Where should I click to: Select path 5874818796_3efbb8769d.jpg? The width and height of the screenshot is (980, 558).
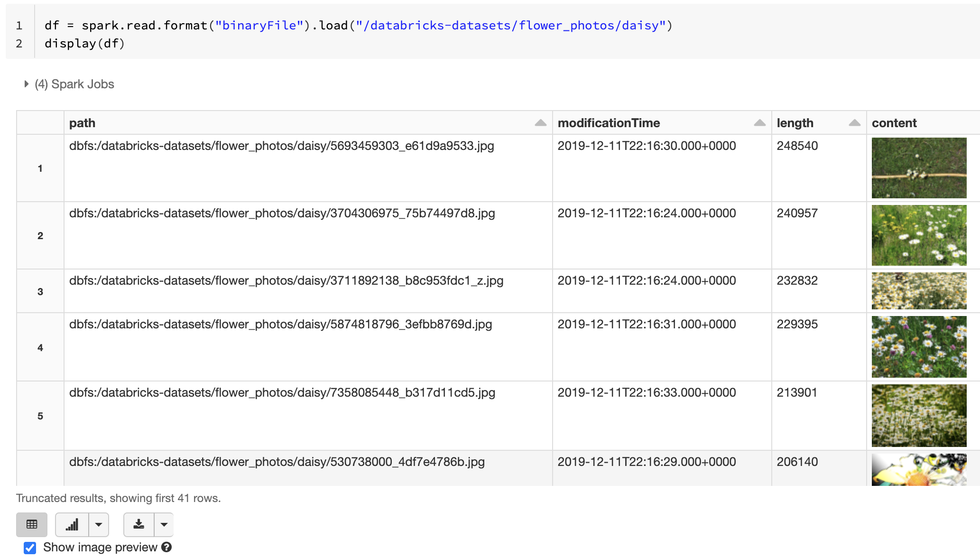click(281, 324)
